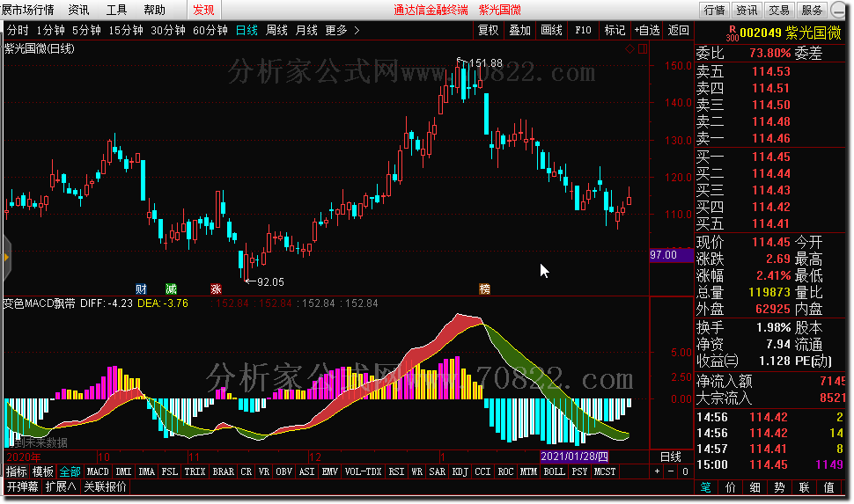Click the orange arrow handle on left edge
Screen dimensions: 854x504
pos(6,257)
